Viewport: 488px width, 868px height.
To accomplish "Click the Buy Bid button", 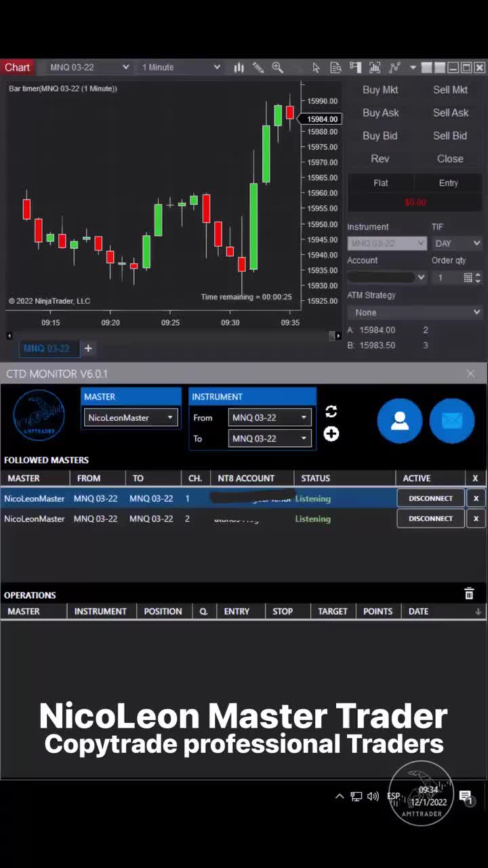I will [x=380, y=136].
